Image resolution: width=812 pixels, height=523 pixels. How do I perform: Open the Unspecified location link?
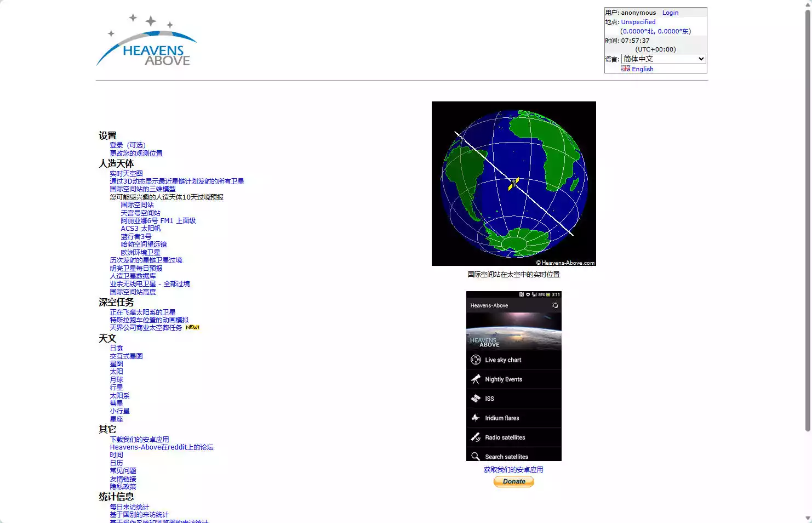pyautogui.click(x=638, y=22)
